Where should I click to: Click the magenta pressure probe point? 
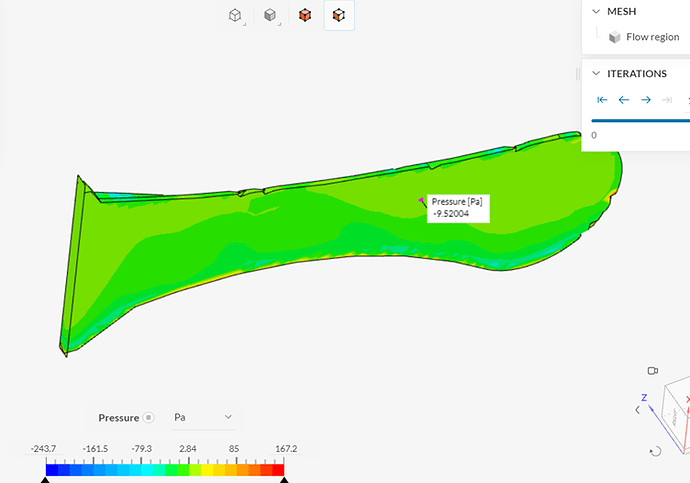pyautogui.click(x=421, y=200)
